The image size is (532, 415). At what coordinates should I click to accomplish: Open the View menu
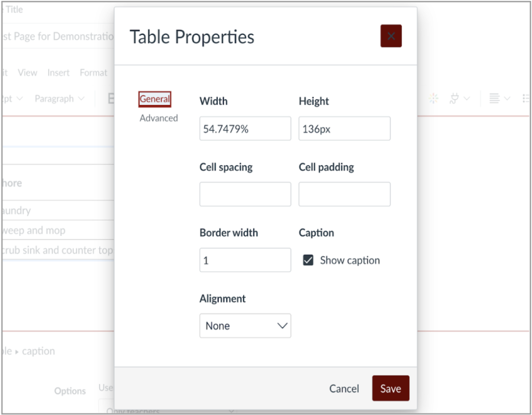tap(27, 73)
